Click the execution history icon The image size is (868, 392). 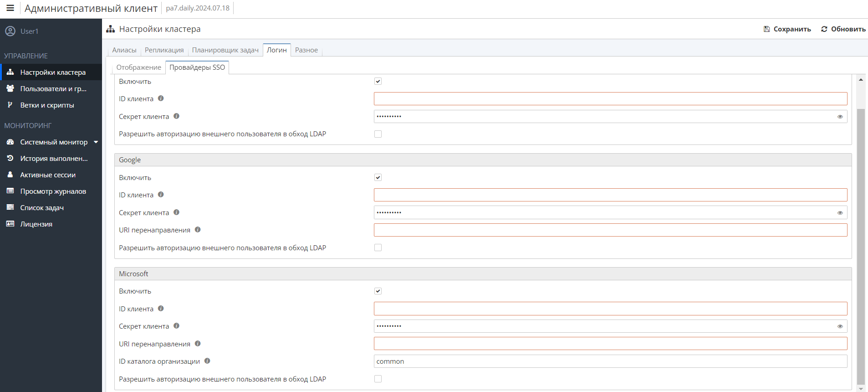[x=10, y=158]
